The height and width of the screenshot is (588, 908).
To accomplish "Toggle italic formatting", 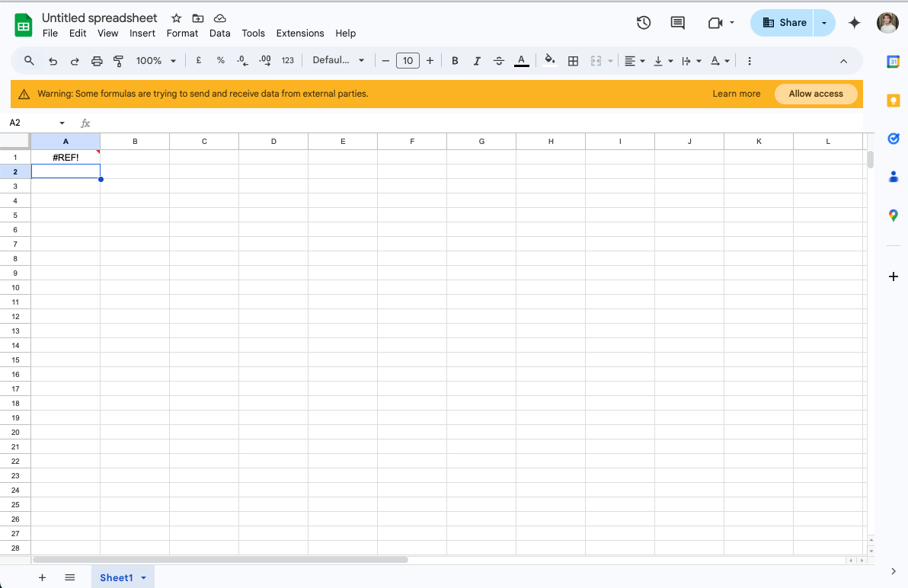I will point(477,61).
